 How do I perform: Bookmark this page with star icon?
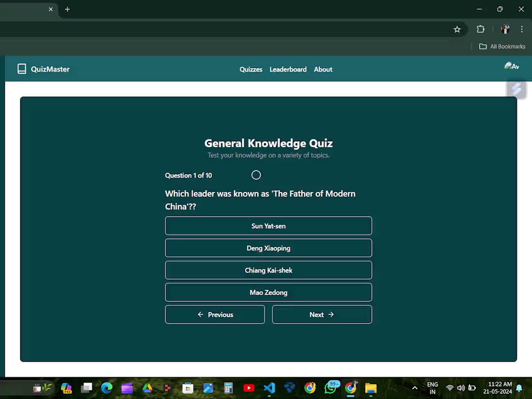pos(457,30)
